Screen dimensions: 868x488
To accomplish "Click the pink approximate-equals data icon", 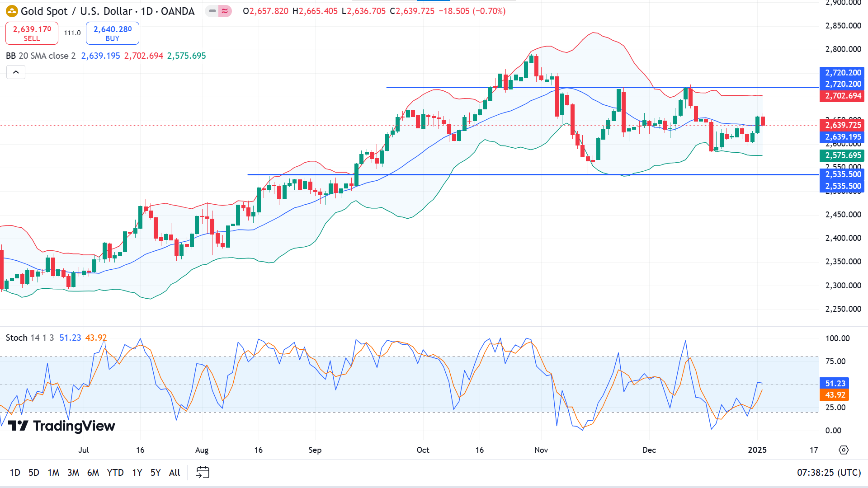I will click(x=225, y=11).
